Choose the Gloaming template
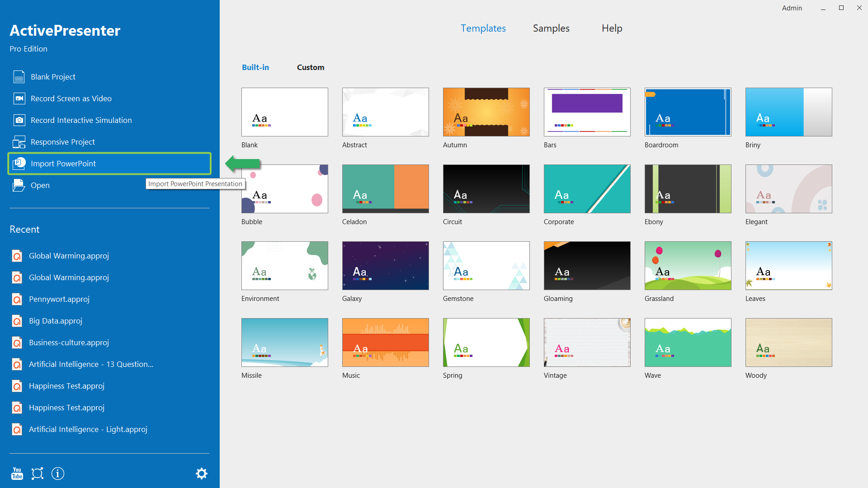868x488 pixels. [x=587, y=266]
